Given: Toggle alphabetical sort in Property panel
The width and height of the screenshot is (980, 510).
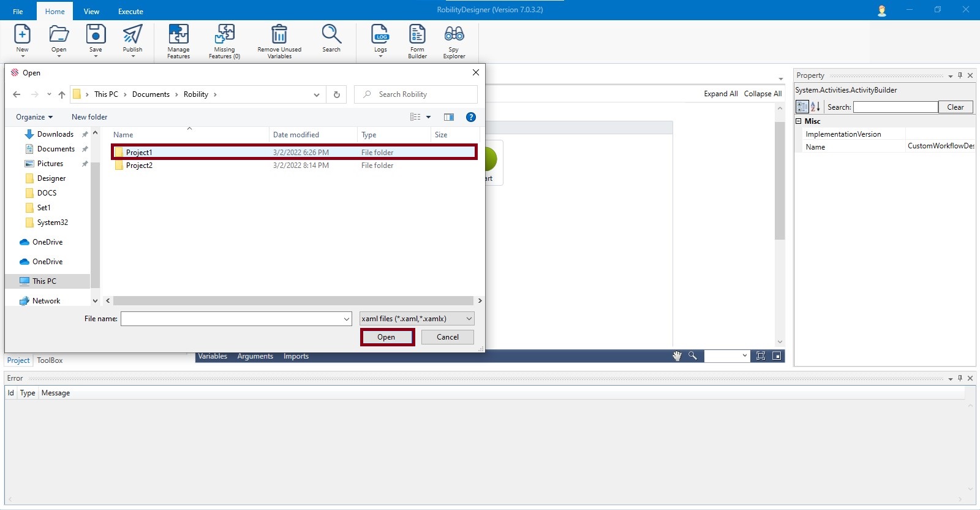Looking at the screenshot, I should 815,107.
